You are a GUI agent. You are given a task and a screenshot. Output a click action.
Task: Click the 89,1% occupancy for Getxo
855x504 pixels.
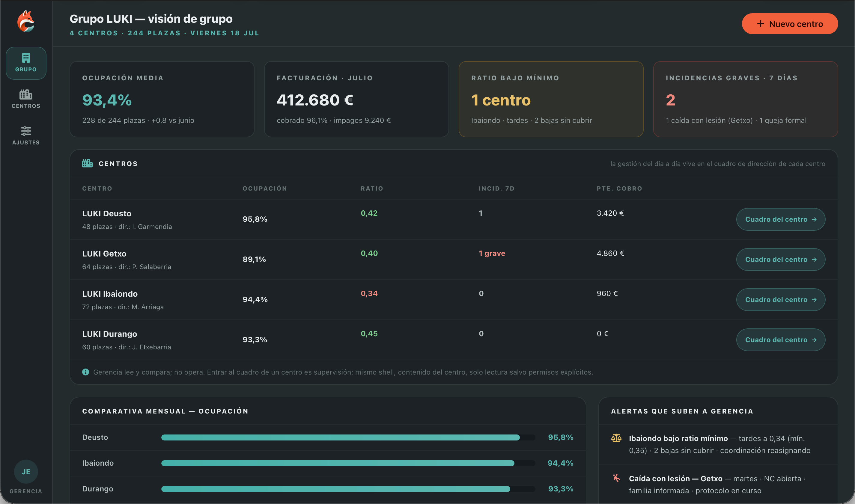pyautogui.click(x=254, y=259)
